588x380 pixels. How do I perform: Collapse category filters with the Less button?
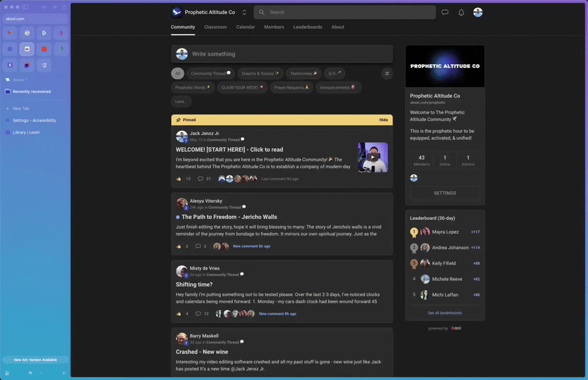[181, 101]
